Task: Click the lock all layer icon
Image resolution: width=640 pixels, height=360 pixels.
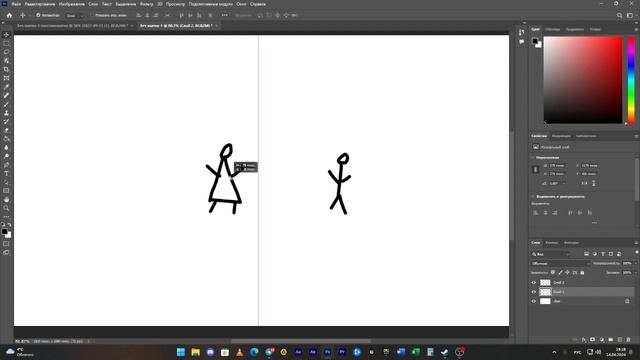Action: (x=582, y=272)
